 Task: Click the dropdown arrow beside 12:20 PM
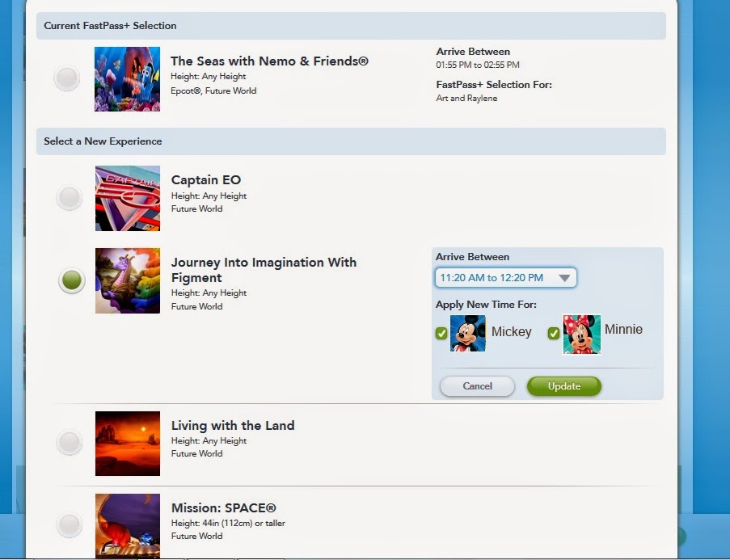[x=564, y=278]
